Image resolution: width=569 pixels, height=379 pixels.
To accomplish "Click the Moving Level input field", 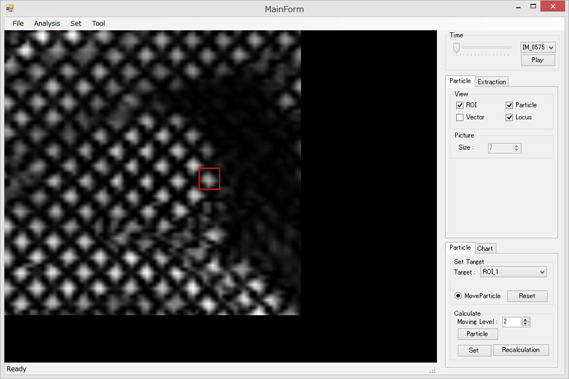I will tap(512, 322).
